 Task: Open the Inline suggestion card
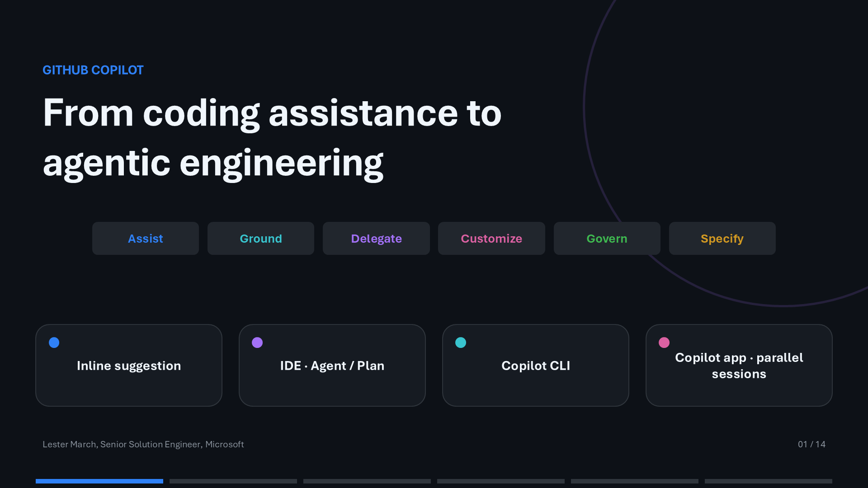[x=129, y=365]
